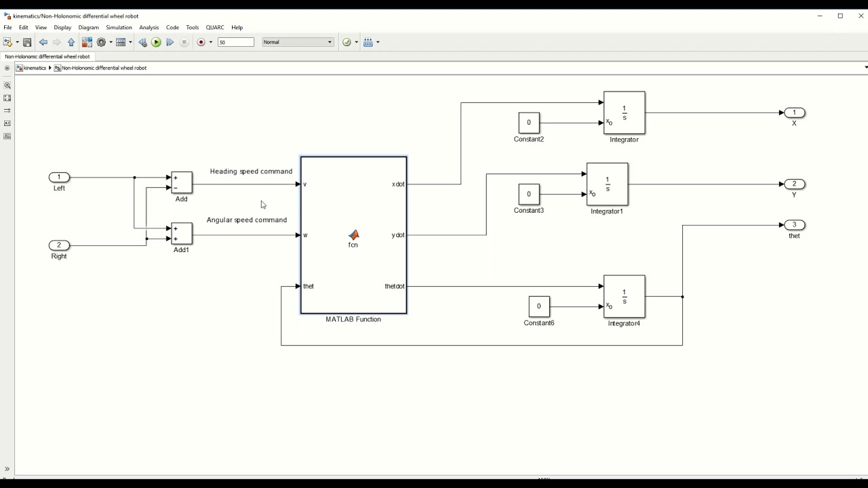Click the Build Model icon
Image resolution: width=868 pixels, height=488 pixels.
coord(368,42)
